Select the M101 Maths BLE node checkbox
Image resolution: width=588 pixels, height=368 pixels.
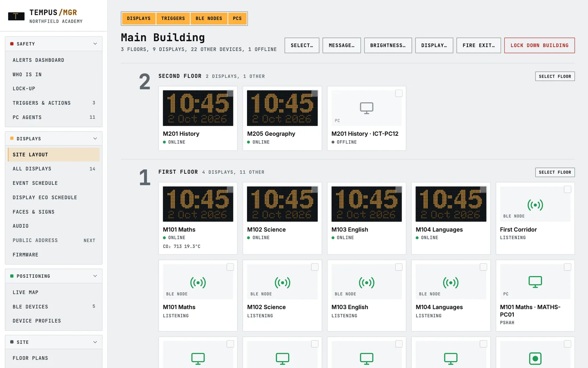click(x=230, y=267)
